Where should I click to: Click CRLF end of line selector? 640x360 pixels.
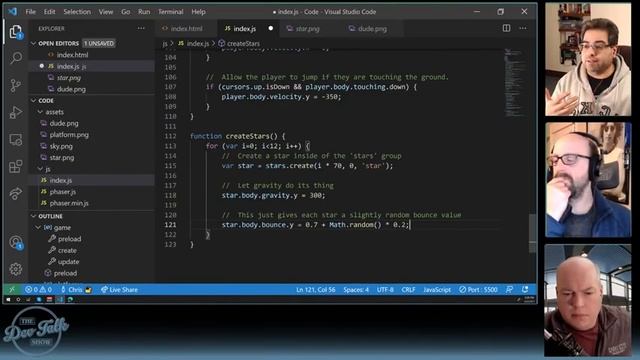click(x=408, y=289)
